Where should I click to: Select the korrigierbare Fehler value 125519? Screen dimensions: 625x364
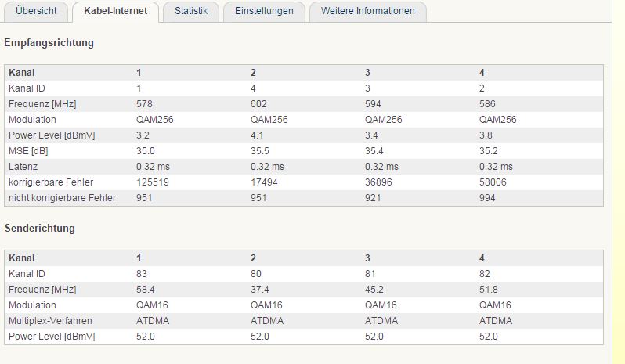pos(154,182)
